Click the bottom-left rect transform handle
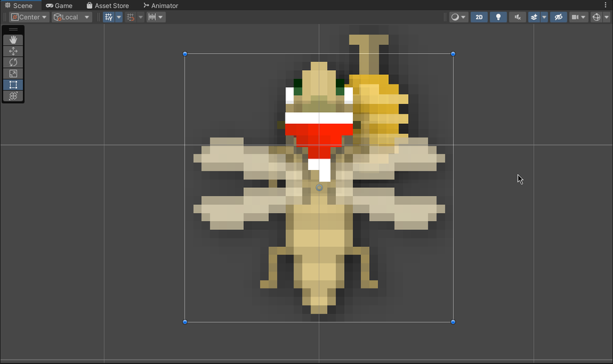Screen dimensions: 613x364 (x=185, y=322)
